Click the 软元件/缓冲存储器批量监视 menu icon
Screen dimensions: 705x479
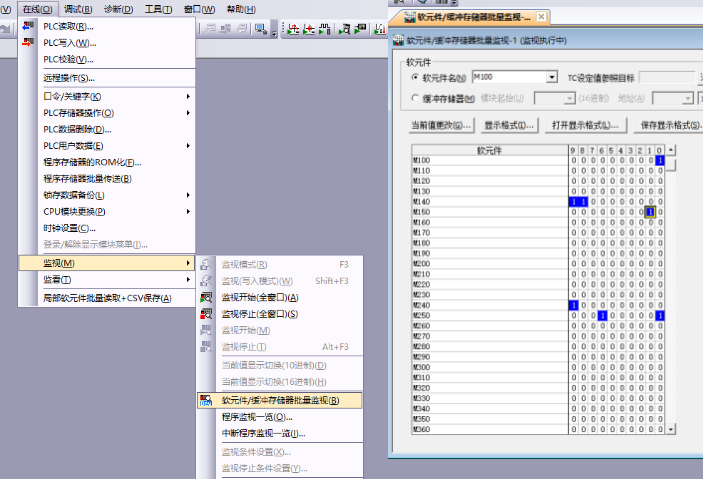206,400
